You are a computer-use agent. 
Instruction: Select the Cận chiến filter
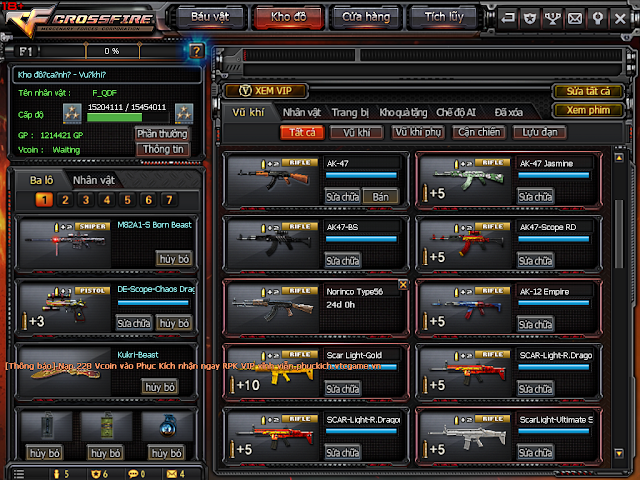[479, 133]
